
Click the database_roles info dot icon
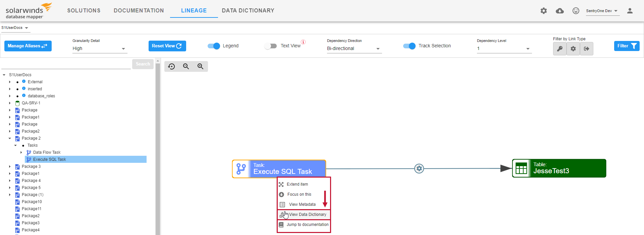(x=24, y=96)
